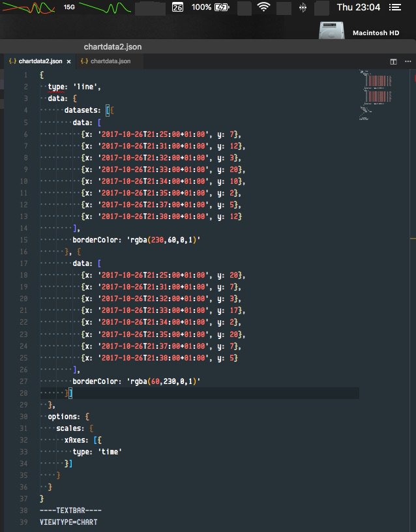416x532 pixels.
Task: Click the borderColor 'rgba(230,60,0,1)' value
Action: point(164,240)
